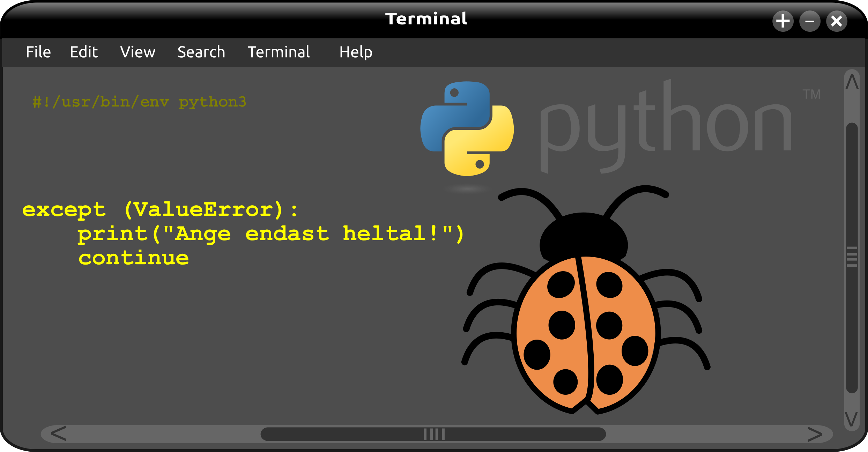Image resolution: width=868 pixels, height=452 pixels.
Task: Open the File menu
Action: click(x=38, y=52)
